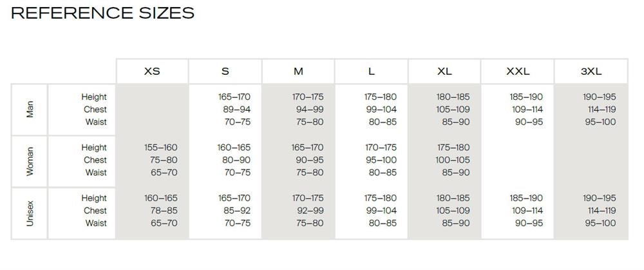Choose the 3XL column header
This screenshot has width=644, height=270.
tap(591, 72)
